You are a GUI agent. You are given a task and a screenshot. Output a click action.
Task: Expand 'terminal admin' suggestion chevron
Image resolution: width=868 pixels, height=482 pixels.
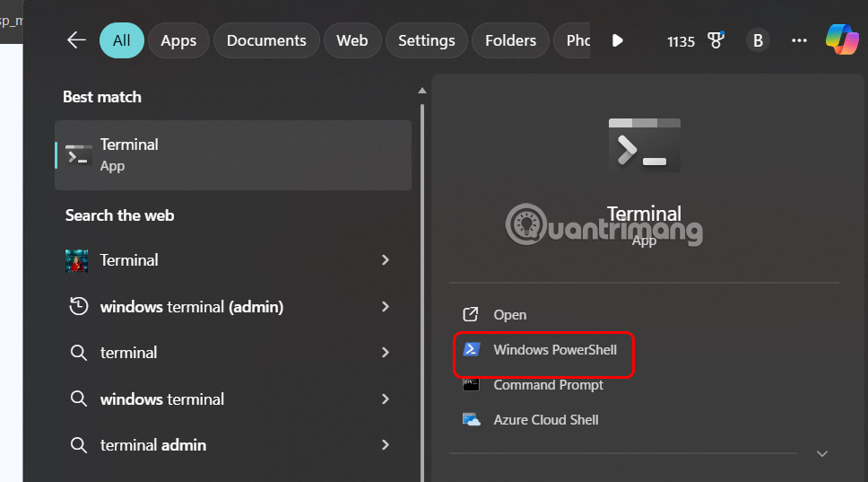pos(386,445)
